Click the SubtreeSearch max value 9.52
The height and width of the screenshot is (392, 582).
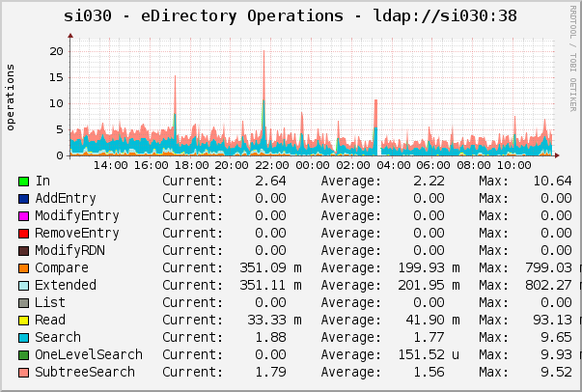[x=556, y=372]
